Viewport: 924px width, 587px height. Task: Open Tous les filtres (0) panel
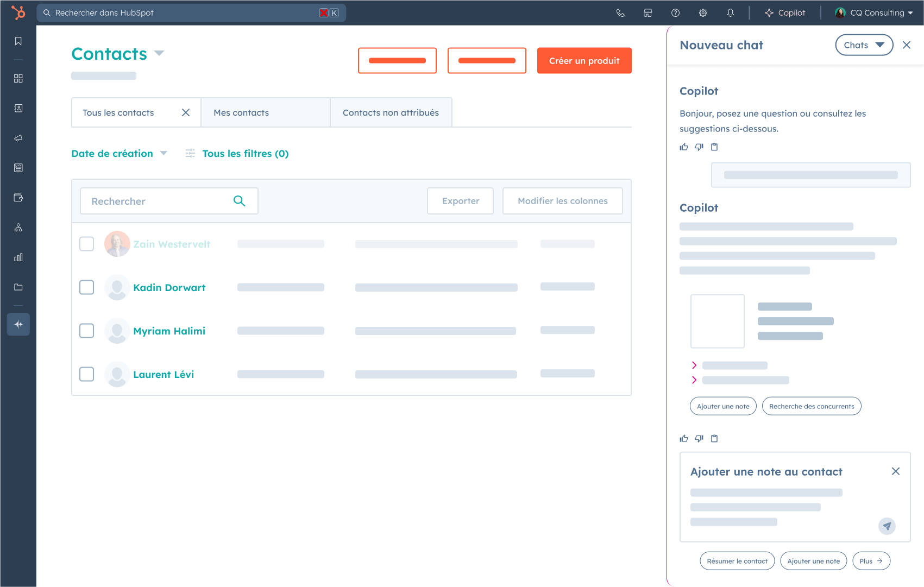[x=245, y=154]
